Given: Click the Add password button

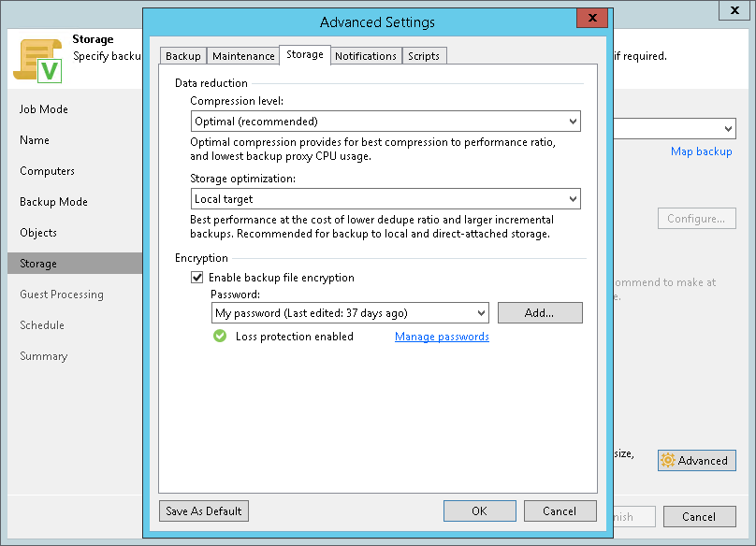Looking at the screenshot, I should click(540, 313).
